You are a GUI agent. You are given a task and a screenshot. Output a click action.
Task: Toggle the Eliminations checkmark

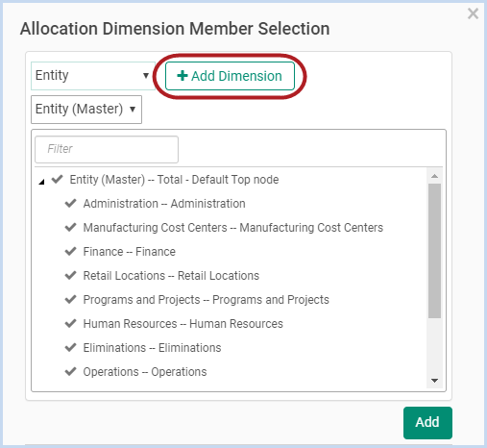click(70, 347)
